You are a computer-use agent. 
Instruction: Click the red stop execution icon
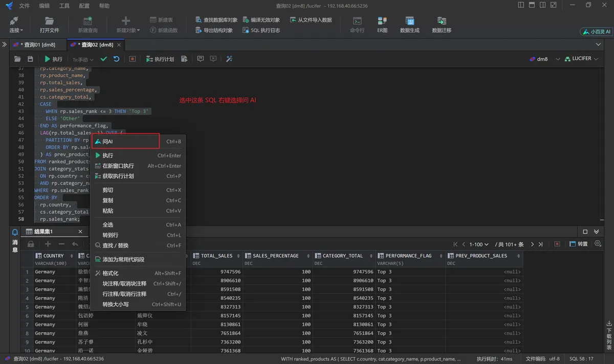(x=133, y=59)
